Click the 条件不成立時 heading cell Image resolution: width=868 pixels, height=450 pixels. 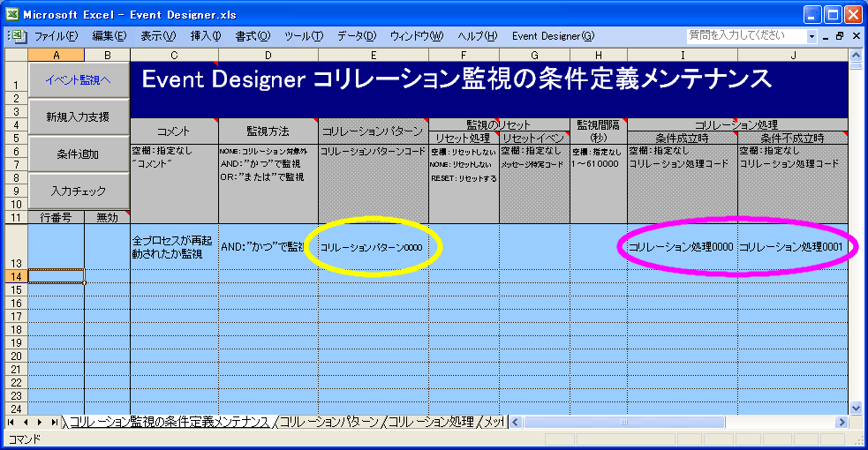[793, 139]
